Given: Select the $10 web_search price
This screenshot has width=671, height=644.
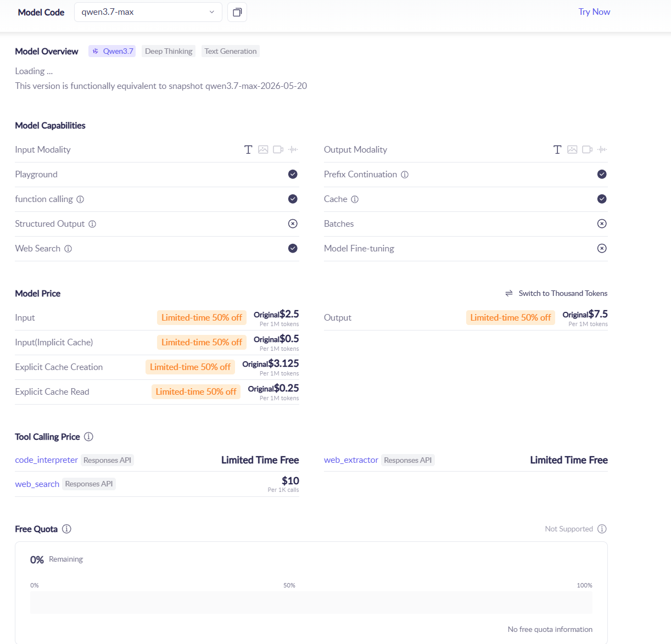Looking at the screenshot, I should [x=290, y=480].
